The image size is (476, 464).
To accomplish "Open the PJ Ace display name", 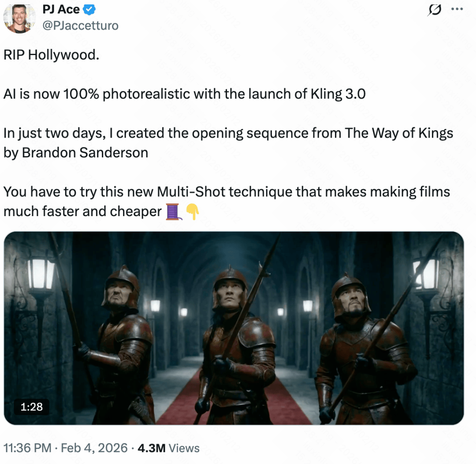I will [x=61, y=10].
